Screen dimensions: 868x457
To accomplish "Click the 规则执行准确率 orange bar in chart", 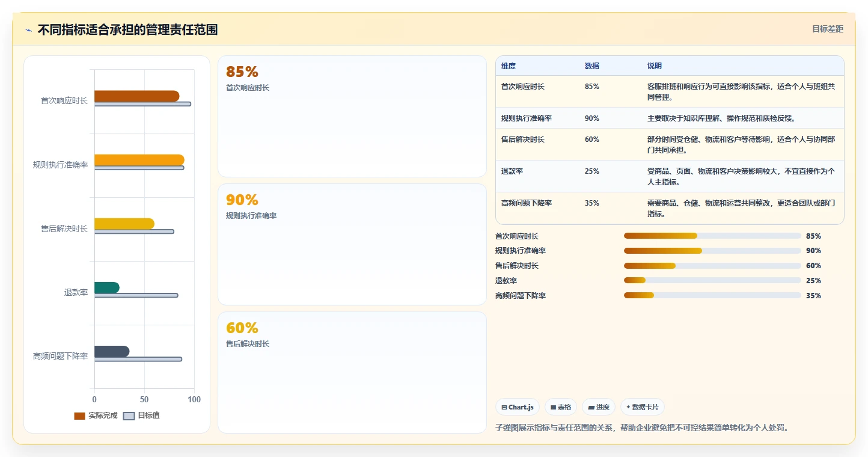I will tap(139, 160).
